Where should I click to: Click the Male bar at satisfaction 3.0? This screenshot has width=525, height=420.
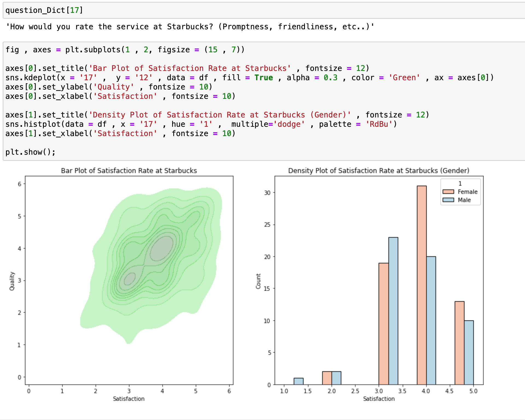[x=393, y=311]
